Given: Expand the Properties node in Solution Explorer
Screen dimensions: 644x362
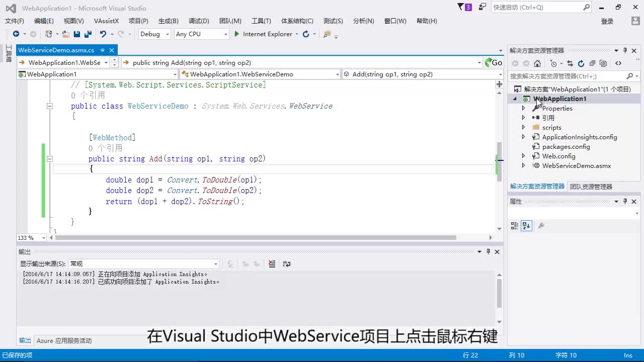Looking at the screenshot, I should tap(523, 108).
